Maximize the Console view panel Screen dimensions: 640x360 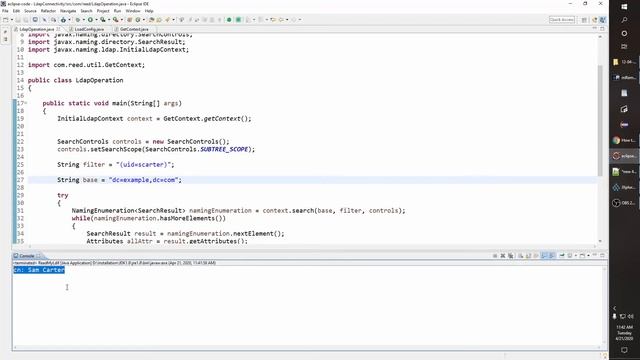click(x=602, y=255)
